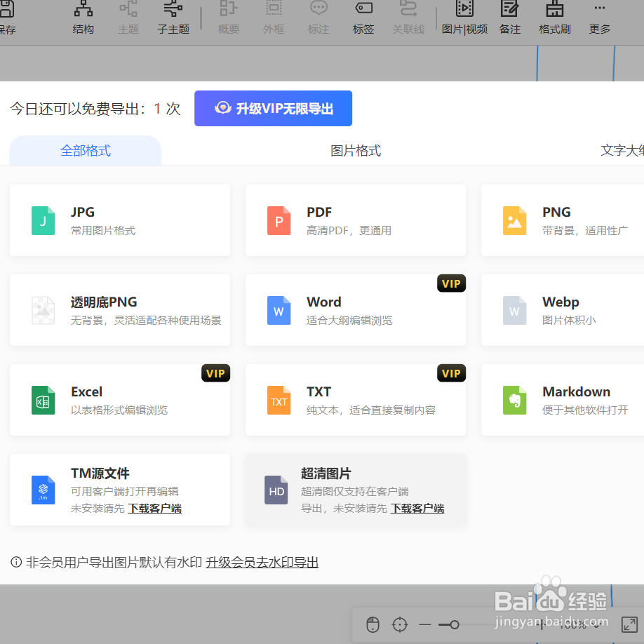This screenshot has height=644, width=644.
Task: Switch to 图片格式 tab
Action: tap(356, 151)
